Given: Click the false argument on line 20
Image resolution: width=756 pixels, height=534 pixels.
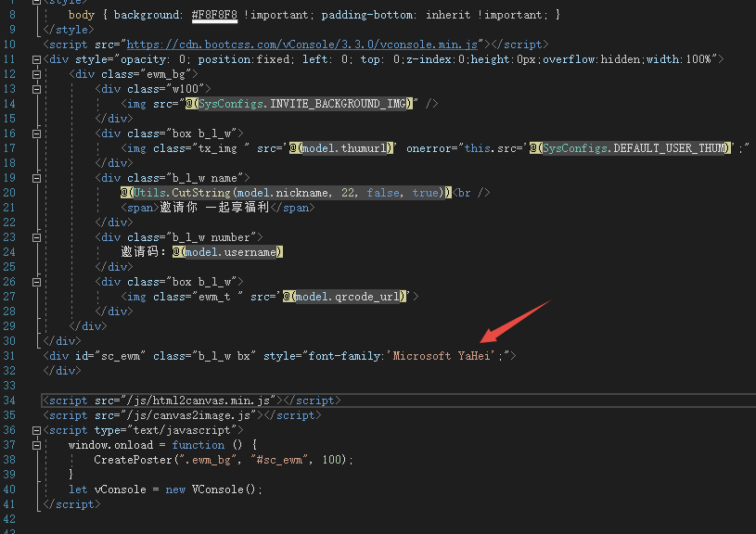Looking at the screenshot, I should point(383,193).
